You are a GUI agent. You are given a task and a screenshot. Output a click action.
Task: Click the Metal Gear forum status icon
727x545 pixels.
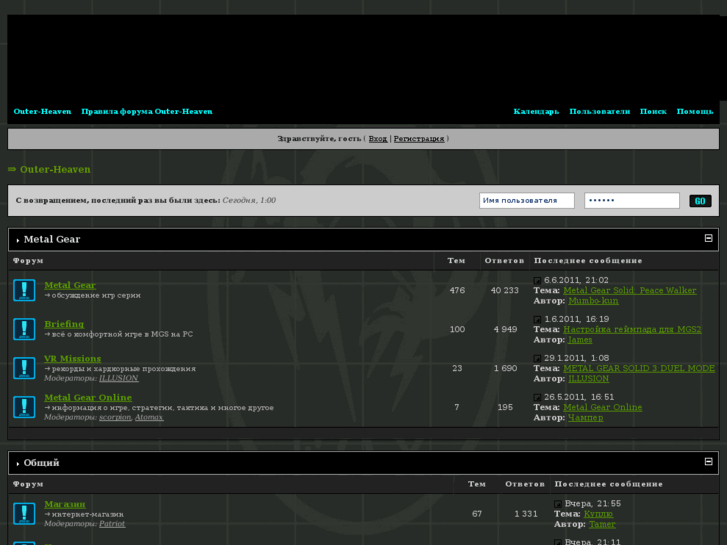pyautogui.click(x=24, y=290)
